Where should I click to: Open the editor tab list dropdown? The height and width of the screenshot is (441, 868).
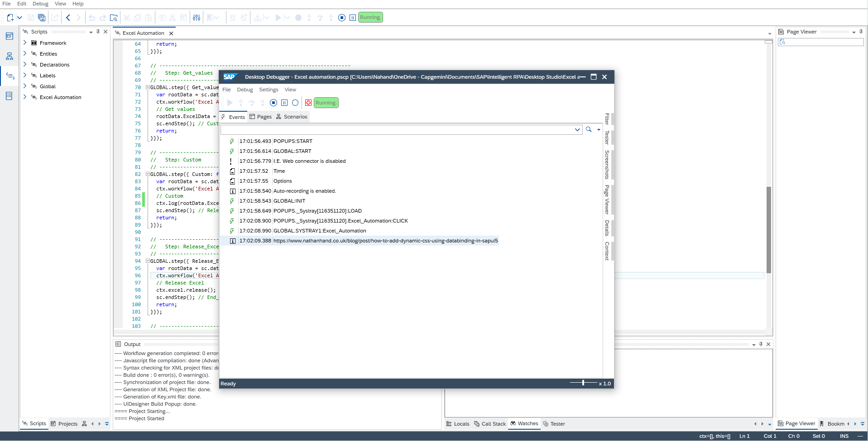point(769,34)
